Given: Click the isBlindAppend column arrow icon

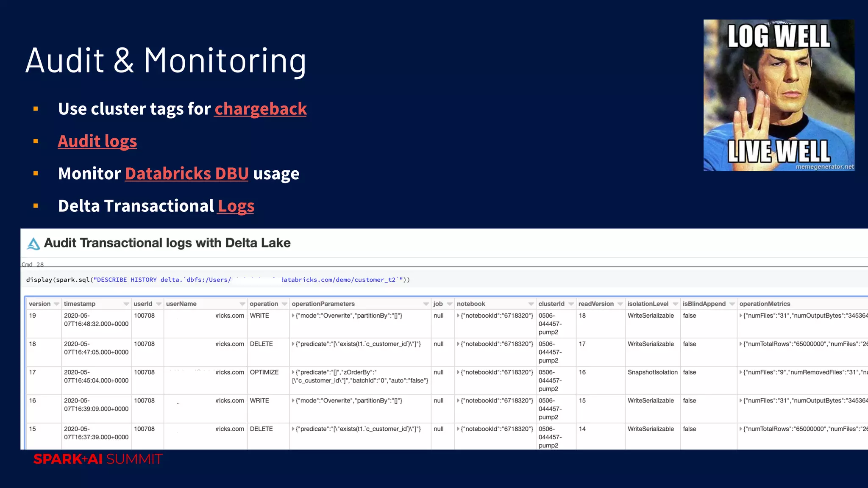Looking at the screenshot, I should pos(732,304).
